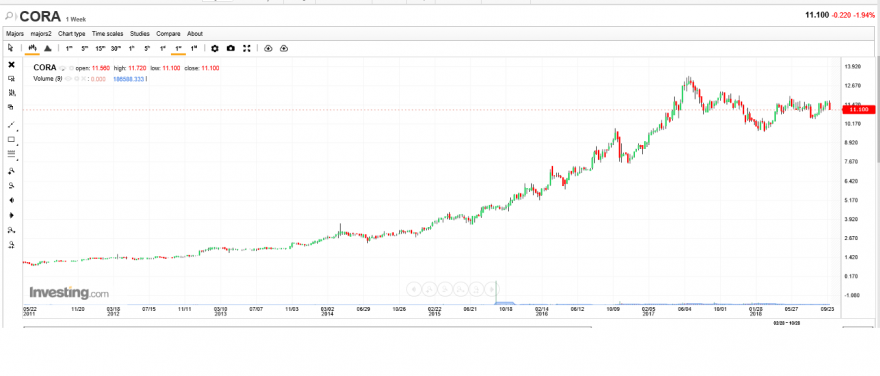Switch to area chart triangle icon
This screenshot has width=880, height=376.
48,48
